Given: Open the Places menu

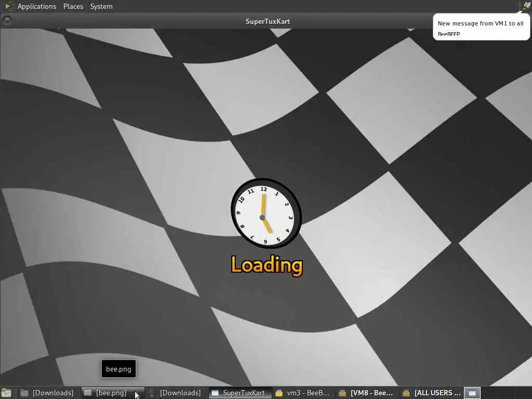Looking at the screenshot, I should coord(73,6).
